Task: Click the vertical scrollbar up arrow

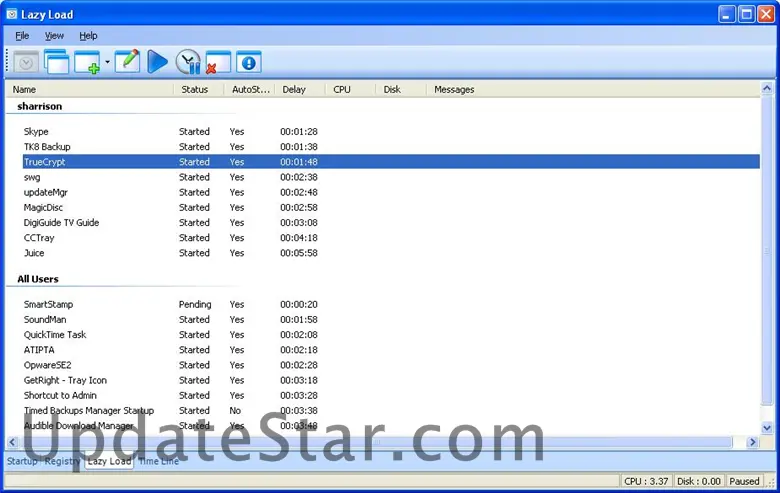Action: pos(767,89)
